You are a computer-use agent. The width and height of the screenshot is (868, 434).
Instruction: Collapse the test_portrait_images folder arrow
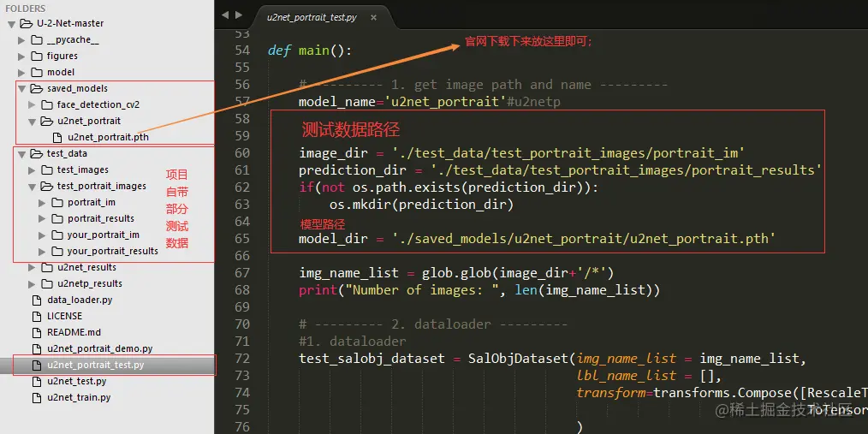pyautogui.click(x=33, y=187)
